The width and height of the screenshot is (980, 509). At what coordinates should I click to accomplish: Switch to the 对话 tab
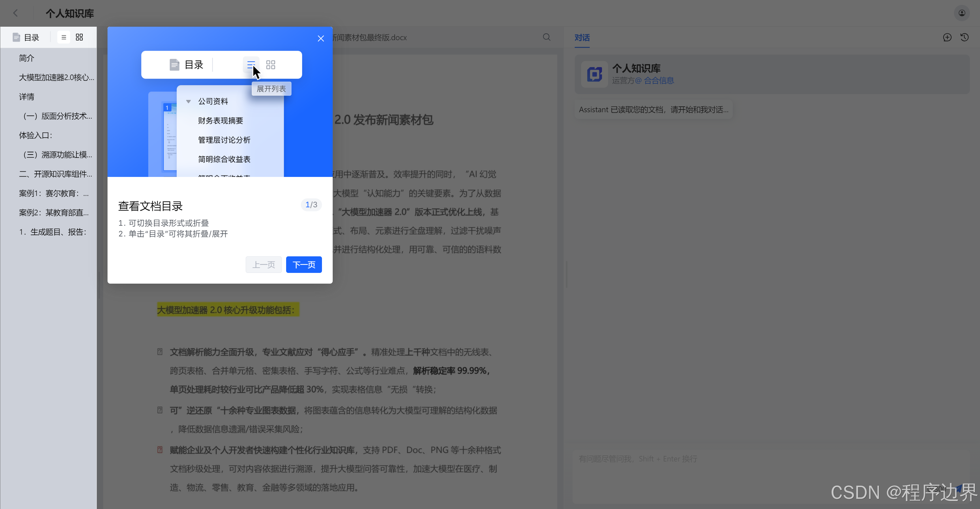(582, 38)
